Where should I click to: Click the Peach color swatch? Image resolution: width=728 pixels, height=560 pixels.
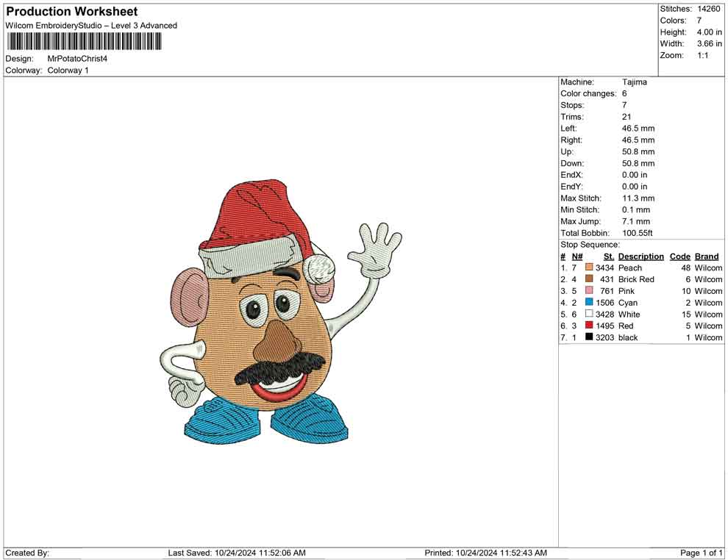pos(589,268)
